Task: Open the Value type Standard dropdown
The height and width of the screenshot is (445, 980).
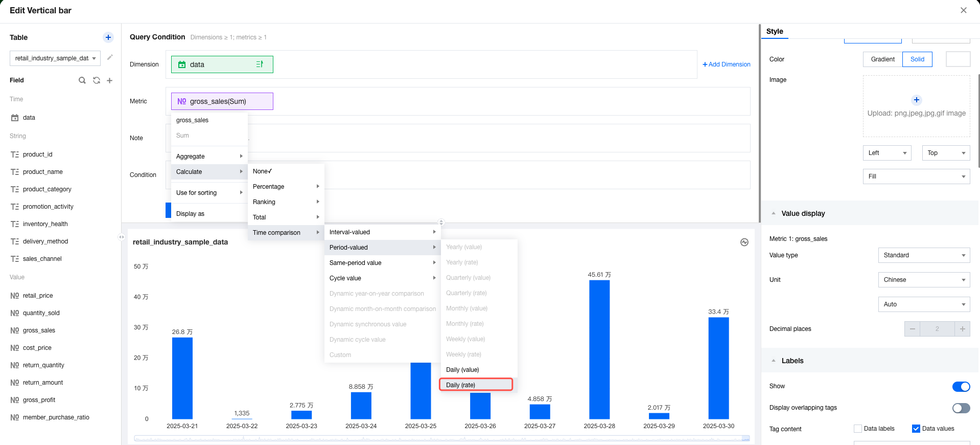Action: coord(923,255)
